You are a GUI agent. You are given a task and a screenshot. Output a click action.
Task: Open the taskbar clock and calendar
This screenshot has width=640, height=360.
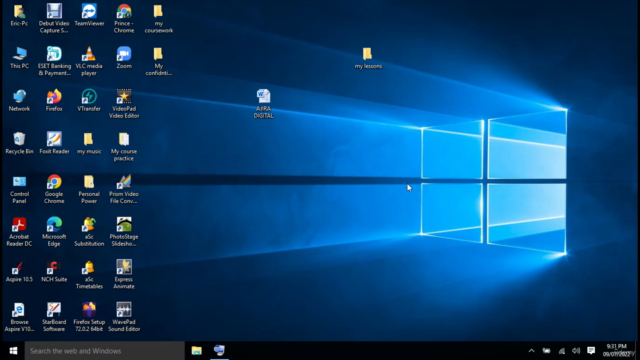click(616, 351)
